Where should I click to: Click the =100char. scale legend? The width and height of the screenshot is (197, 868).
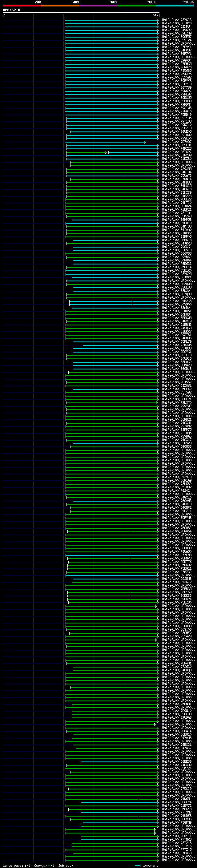click(146, 865)
